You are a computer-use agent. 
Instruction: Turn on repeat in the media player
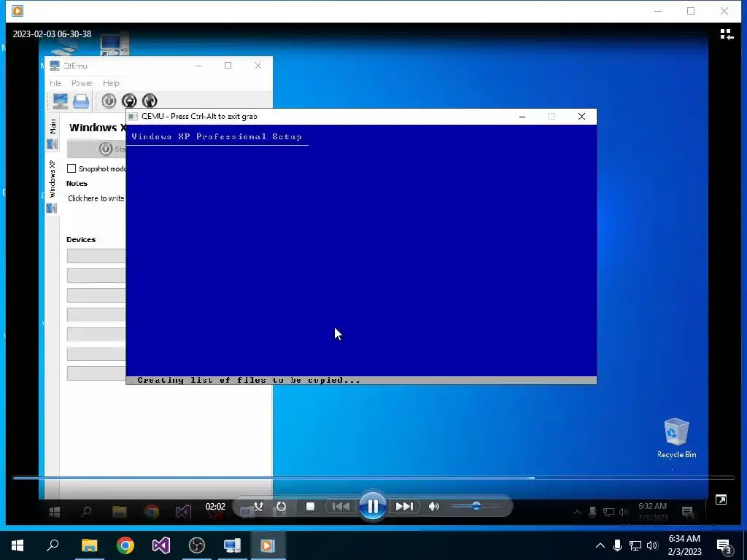[281, 506]
